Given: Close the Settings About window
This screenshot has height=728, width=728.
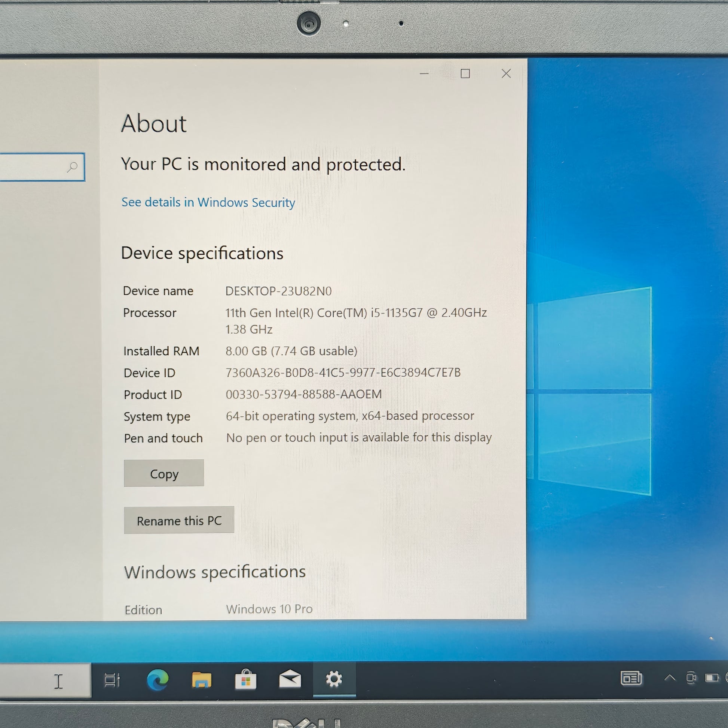Looking at the screenshot, I should tap(506, 73).
